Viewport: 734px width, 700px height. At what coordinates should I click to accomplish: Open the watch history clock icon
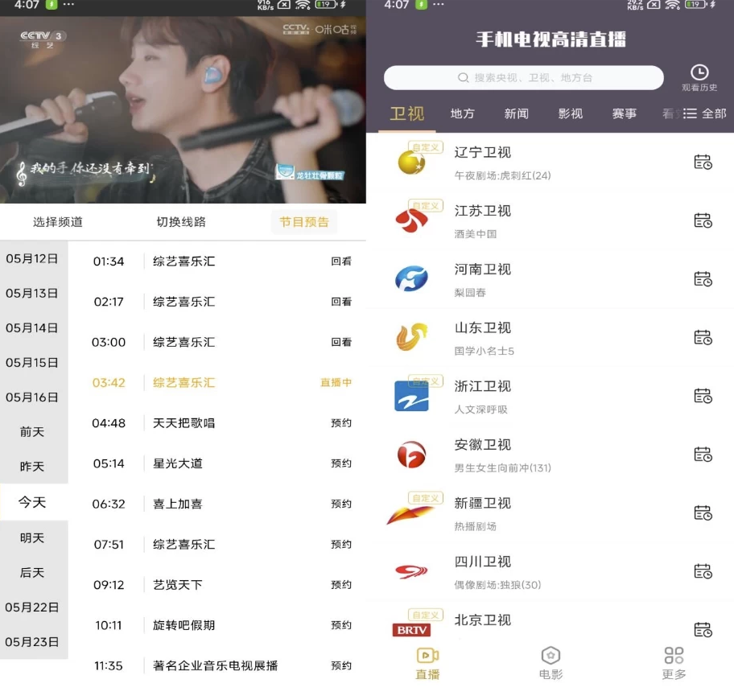tap(699, 73)
